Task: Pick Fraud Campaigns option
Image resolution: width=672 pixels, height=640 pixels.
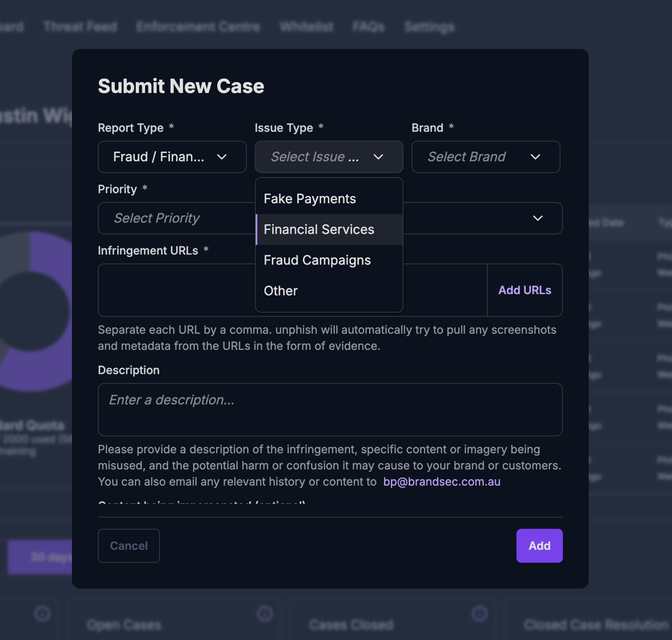Action: [x=317, y=260]
